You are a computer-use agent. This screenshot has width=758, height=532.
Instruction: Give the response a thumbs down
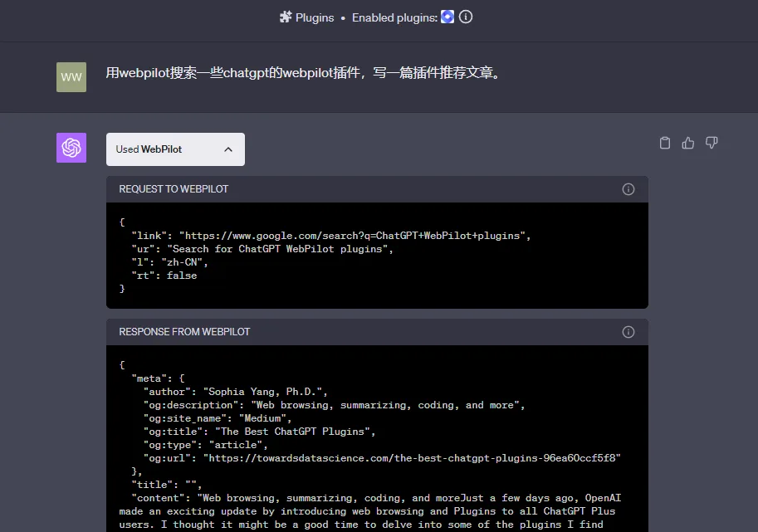coord(712,143)
